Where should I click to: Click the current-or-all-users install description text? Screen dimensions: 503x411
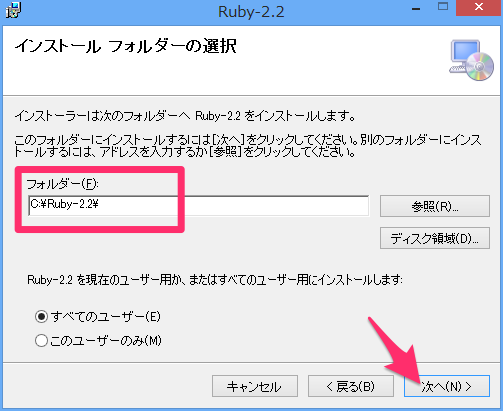coord(215,280)
